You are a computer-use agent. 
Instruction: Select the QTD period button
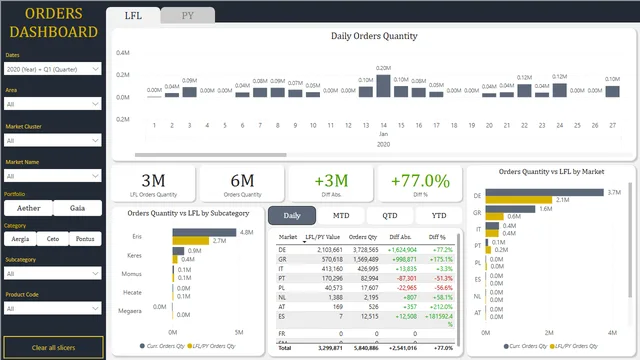390,216
